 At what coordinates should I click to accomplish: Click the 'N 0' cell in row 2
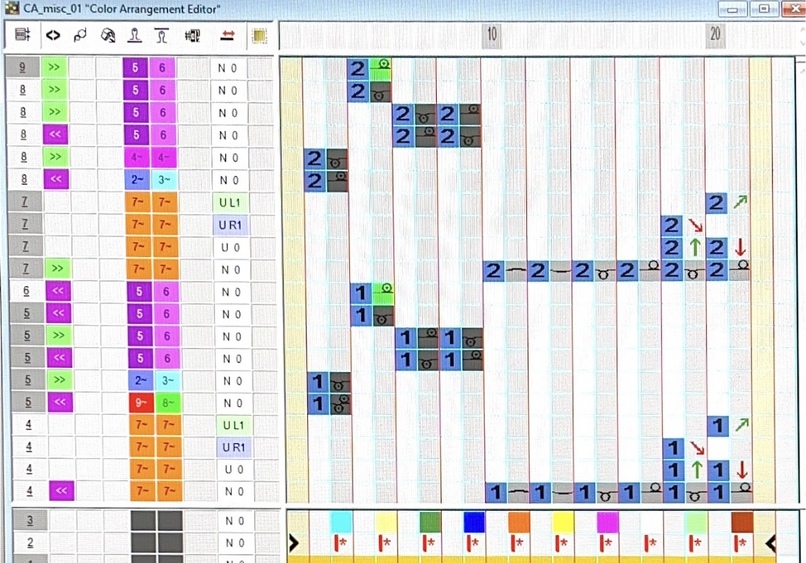[235, 542]
